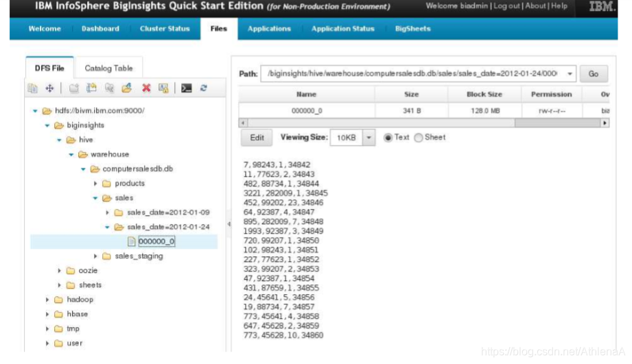Viewport: 632px width, 364px height.
Task: Click the move (four-arrow) toolbar icon
Action: tap(49, 88)
